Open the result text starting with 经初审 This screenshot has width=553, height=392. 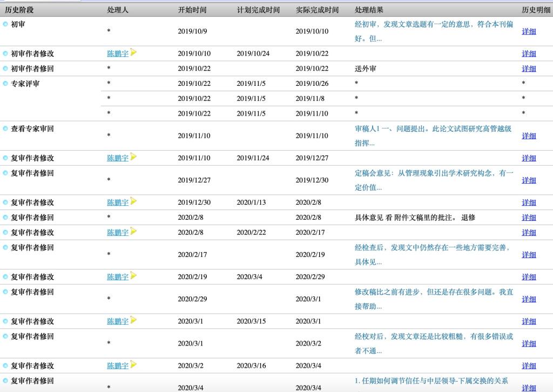[434, 31]
